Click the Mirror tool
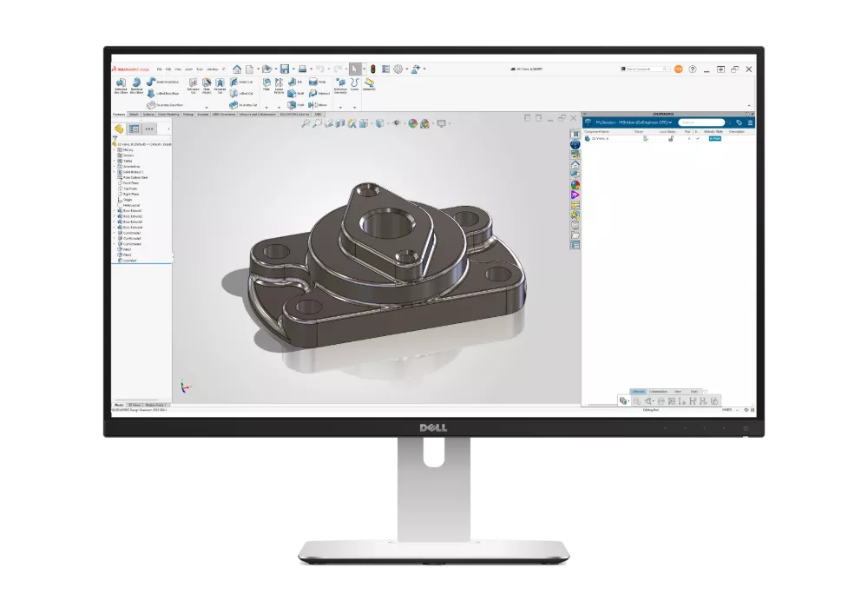868x608 pixels. (318, 104)
